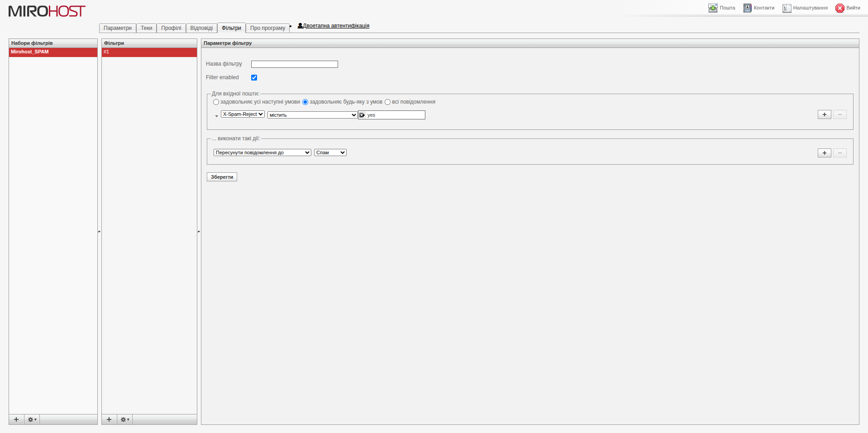Open filters list gear actions menu
This screenshot has height=433, width=868.
(125, 419)
